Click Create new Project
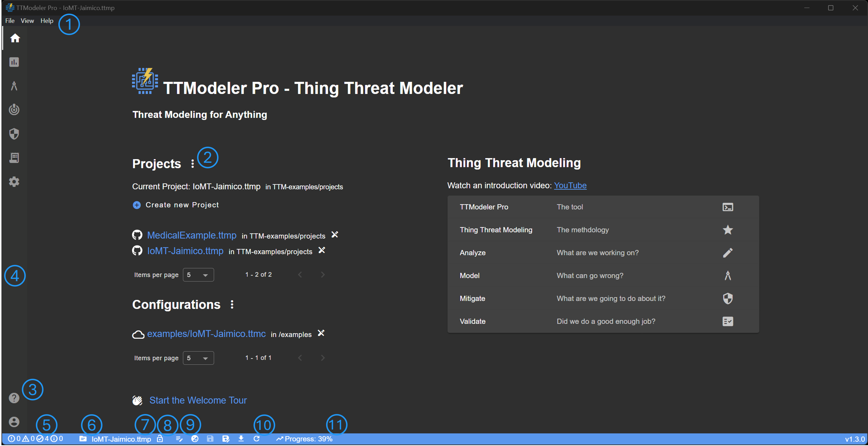 [176, 205]
